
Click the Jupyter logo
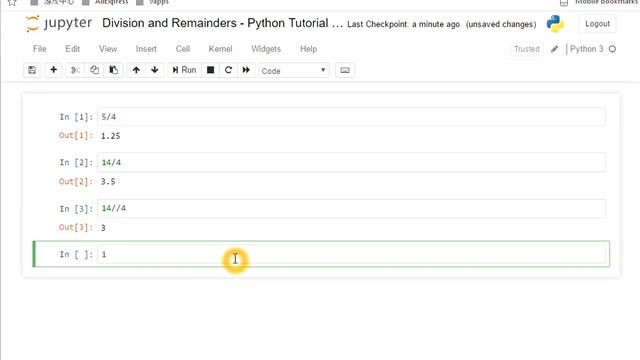point(59,23)
